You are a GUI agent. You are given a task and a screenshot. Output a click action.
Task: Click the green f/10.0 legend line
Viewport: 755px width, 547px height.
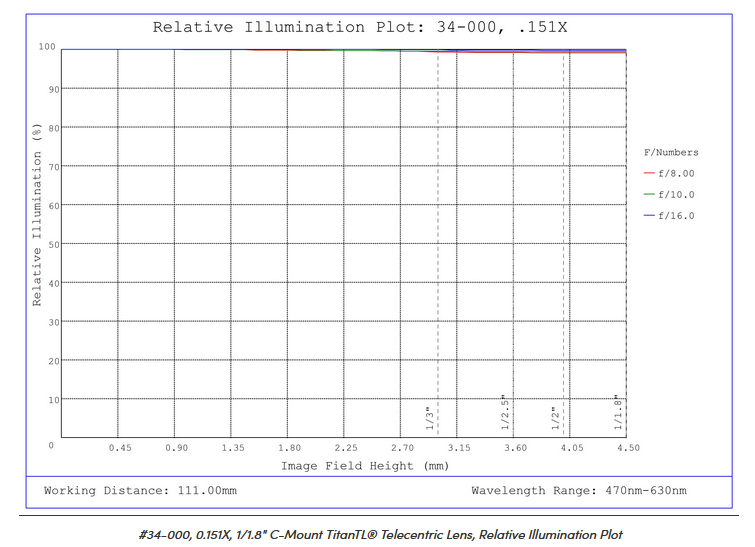point(649,194)
